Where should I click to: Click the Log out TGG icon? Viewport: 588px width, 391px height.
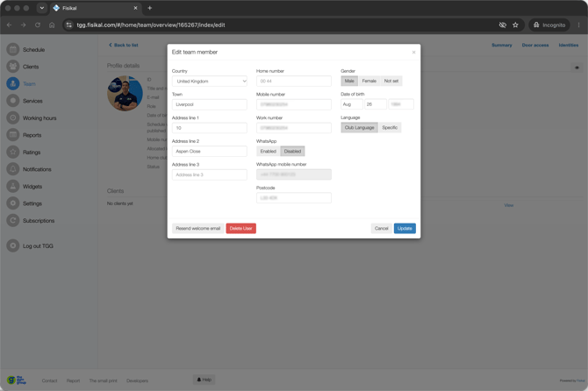point(13,245)
